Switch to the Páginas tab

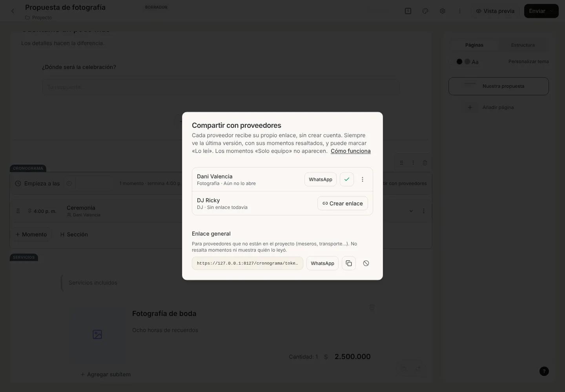tap(474, 45)
